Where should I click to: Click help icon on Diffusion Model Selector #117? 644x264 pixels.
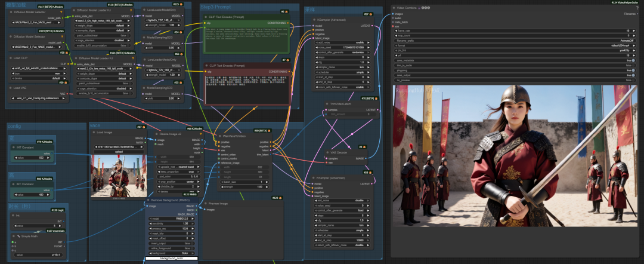61,13
